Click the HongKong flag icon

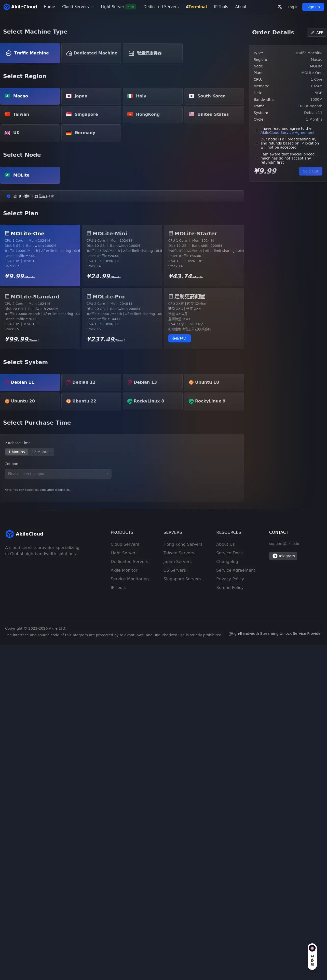130,114
